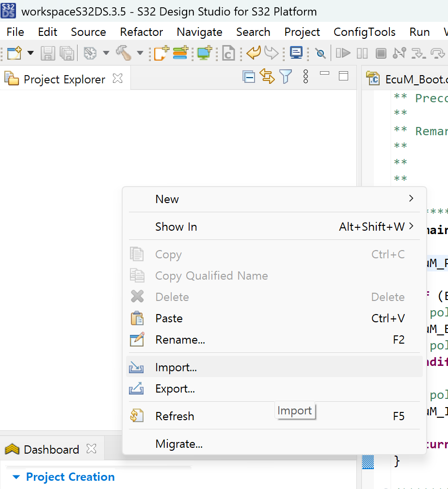Image resolution: width=448 pixels, height=489 pixels.
Task: Click the blue monitor terminal icon
Action: (x=296, y=53)
